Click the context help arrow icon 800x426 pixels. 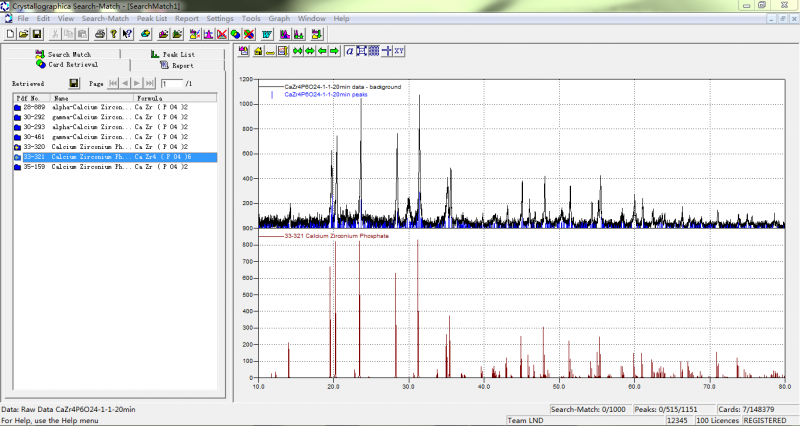point(127,34)
